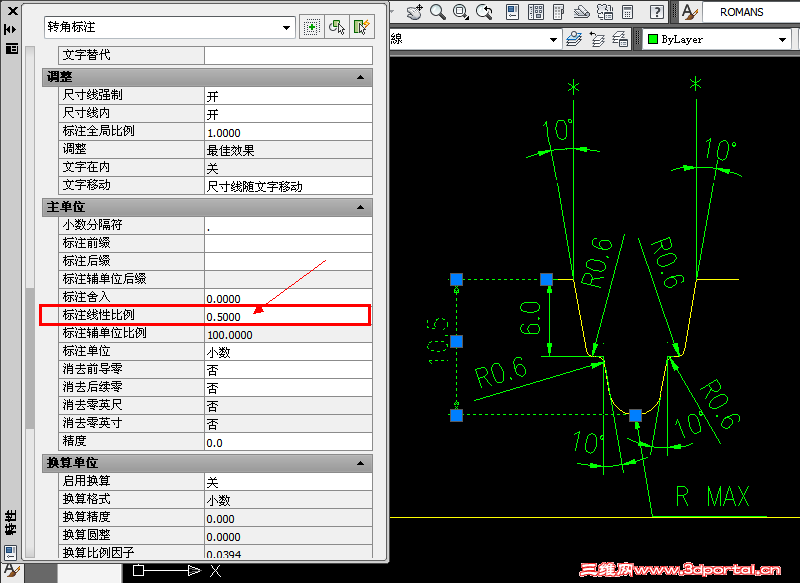The image size is (800, 583).
Task: Toggle 消去零英寸 value 否
Action: 288,423
